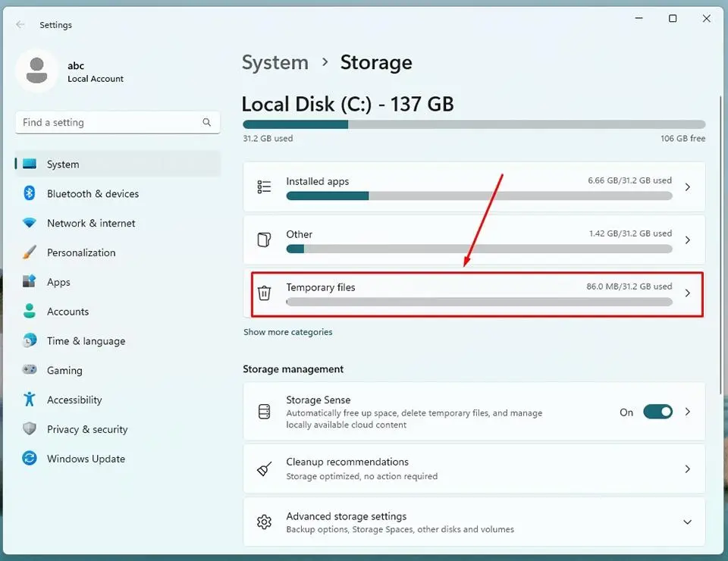Click the Accessibility figure icon
The height and width of the screenshot is (561, 728).
[30, 399]
